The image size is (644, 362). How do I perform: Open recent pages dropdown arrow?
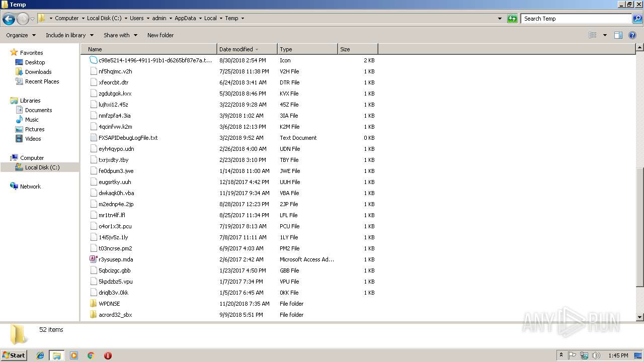click(x=33, y=19)
